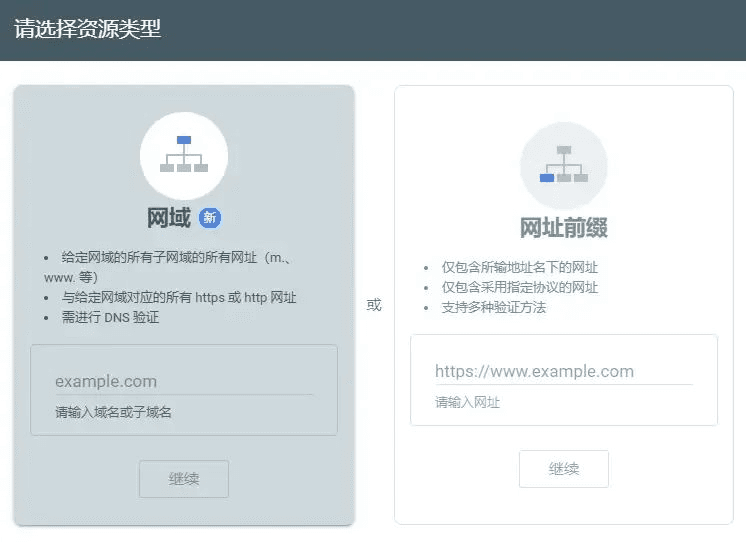Click the 给定网域的所有子网域的所有网址 bullet text
746x542 pixels.
click(168, 267)
